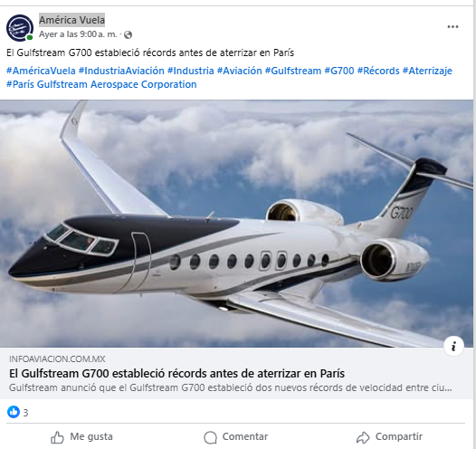Open the #Gulfstream hashtag

(293, 71)
